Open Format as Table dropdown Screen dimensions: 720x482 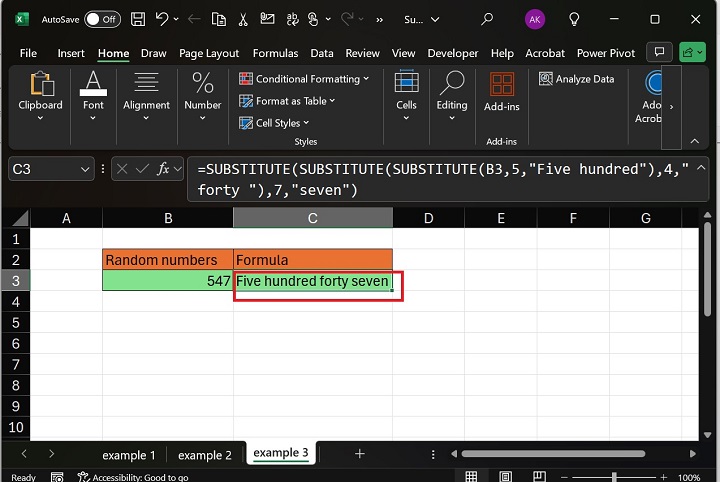[x=289, y=101]
